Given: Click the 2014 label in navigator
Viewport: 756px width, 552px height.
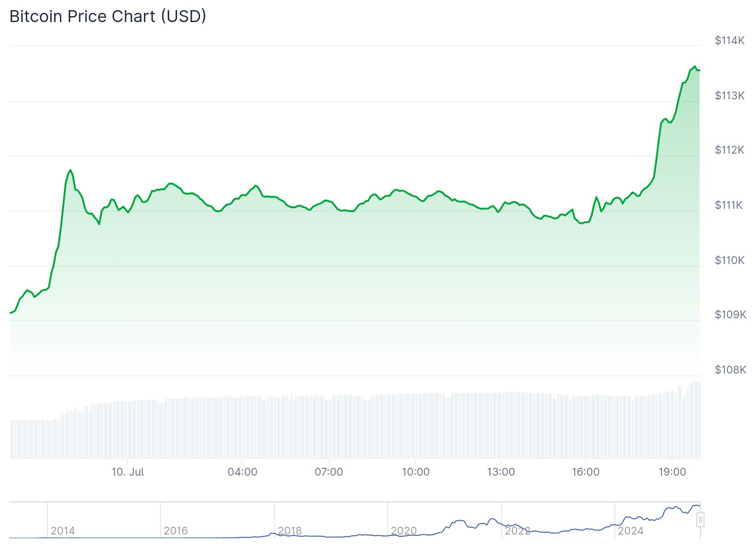Looking at the screenshot, I should 63,531.
